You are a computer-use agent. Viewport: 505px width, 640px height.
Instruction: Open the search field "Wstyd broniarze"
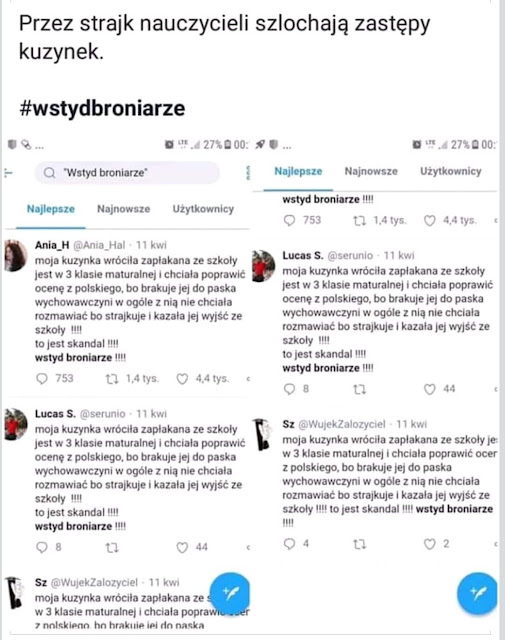pyautogui.click(x=127, y=173)
